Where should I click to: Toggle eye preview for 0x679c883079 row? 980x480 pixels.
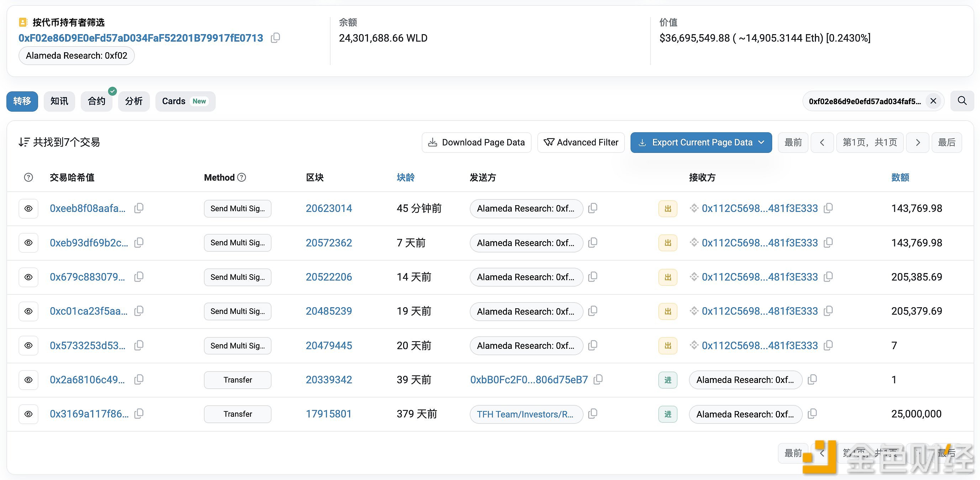(x=28, y=277)
